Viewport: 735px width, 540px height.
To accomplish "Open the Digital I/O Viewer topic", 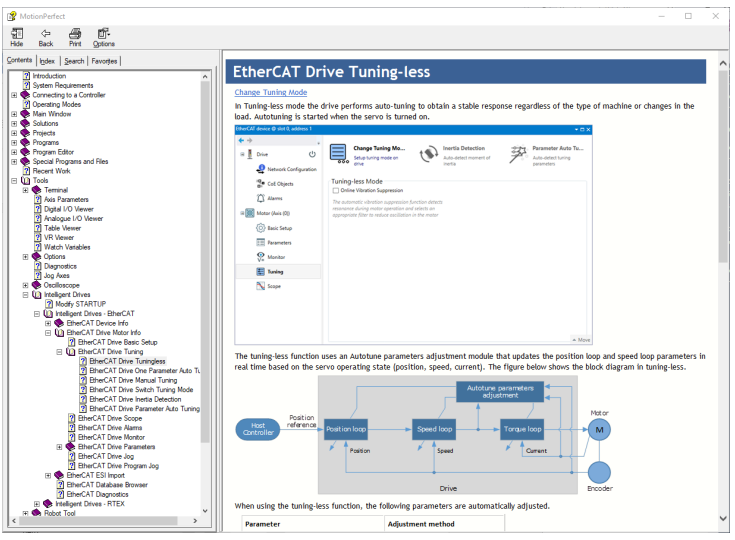I will click(x=68, y=209).
